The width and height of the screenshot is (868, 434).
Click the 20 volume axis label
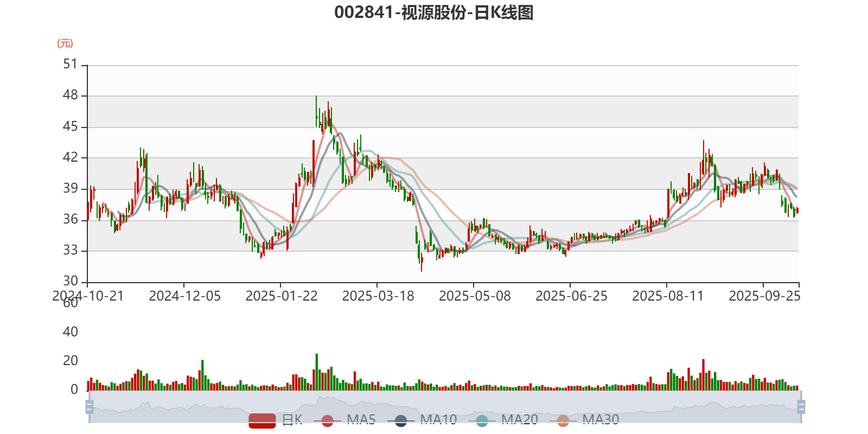click(71, 361)
